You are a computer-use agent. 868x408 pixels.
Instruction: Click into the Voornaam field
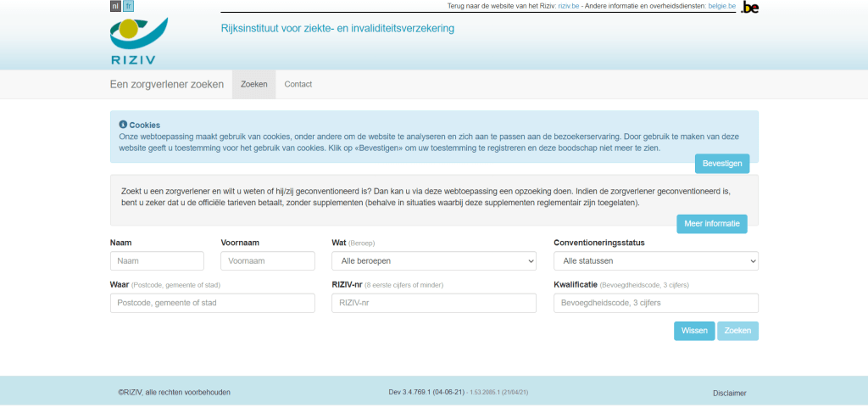coord(267,260)
